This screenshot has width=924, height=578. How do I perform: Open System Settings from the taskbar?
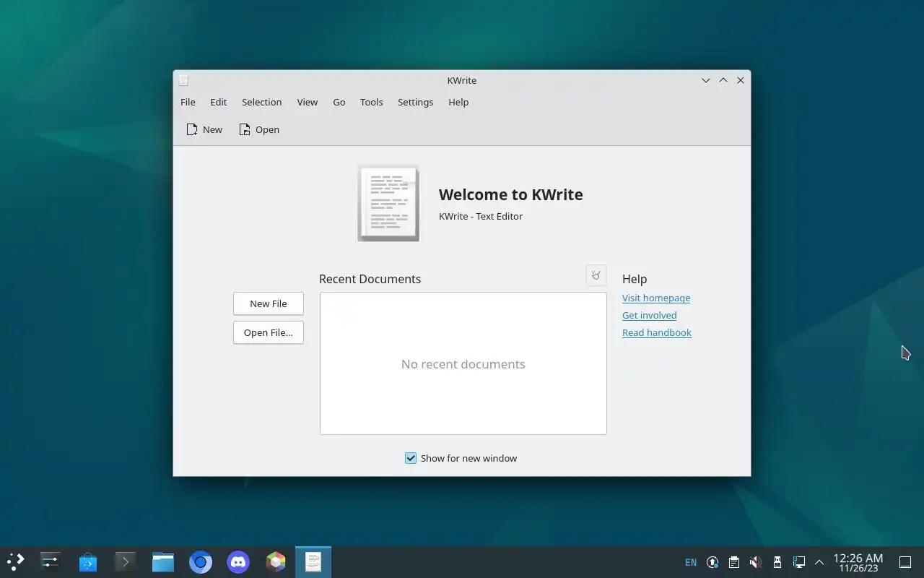click(x=51, y=562)
